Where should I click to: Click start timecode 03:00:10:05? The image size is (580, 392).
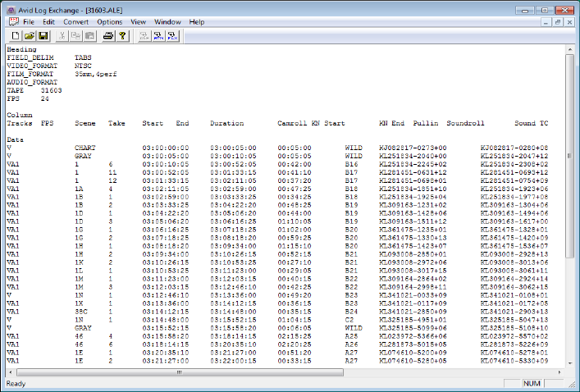tap(166, 164)
